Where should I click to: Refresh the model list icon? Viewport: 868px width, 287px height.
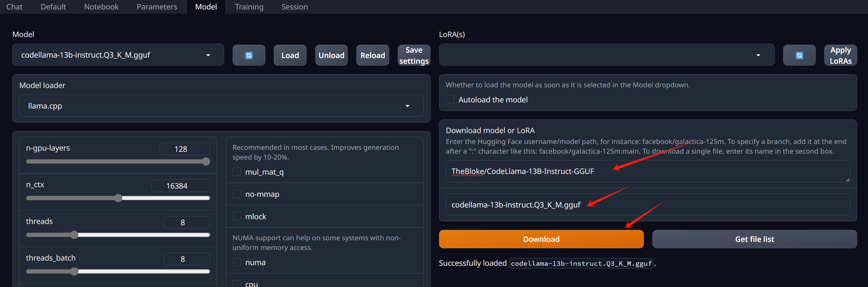249,55
